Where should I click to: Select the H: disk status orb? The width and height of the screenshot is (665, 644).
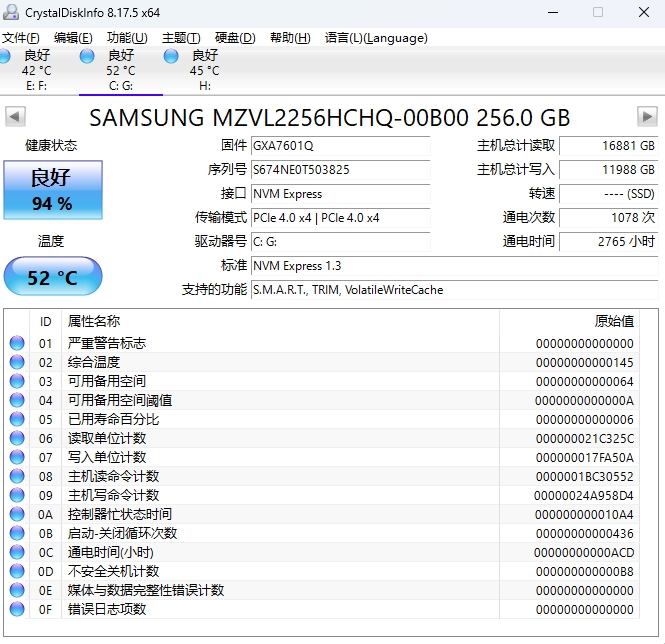[x=171, y=56]
